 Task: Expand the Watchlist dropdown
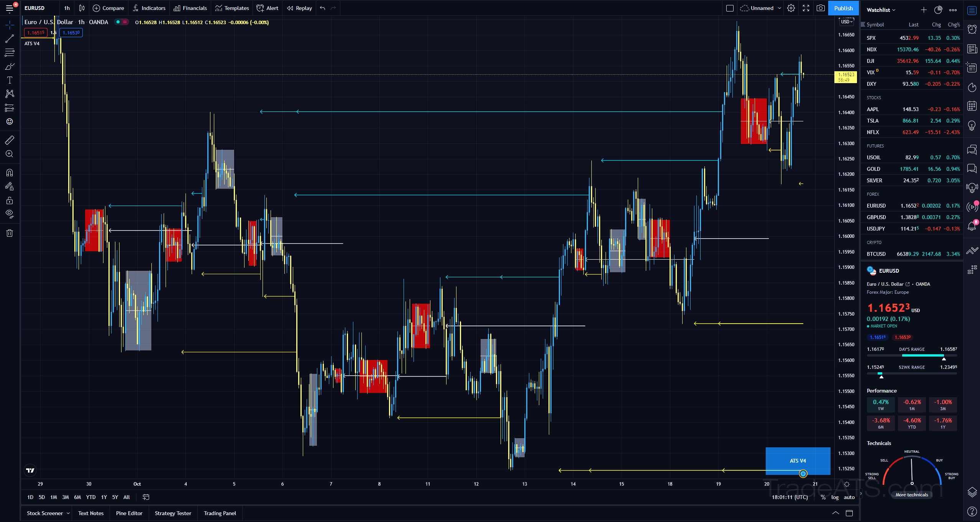pos(881,10)
